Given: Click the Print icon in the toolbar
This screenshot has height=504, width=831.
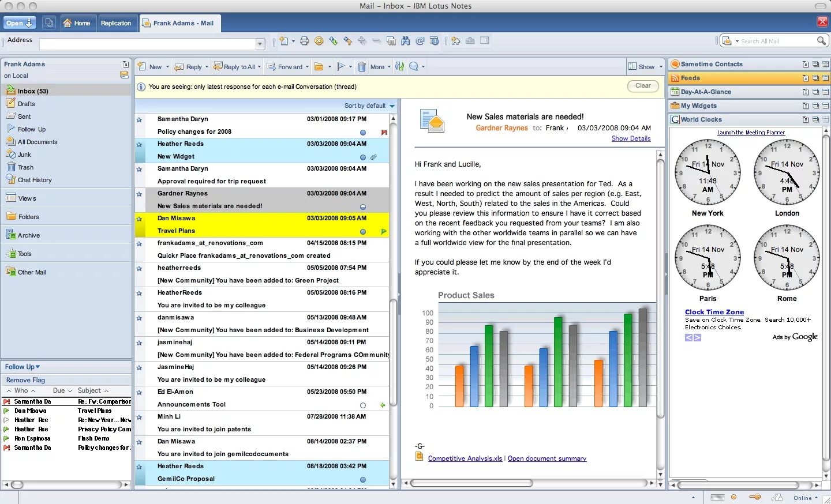Looking at the screenshot, I should [304, 41].
